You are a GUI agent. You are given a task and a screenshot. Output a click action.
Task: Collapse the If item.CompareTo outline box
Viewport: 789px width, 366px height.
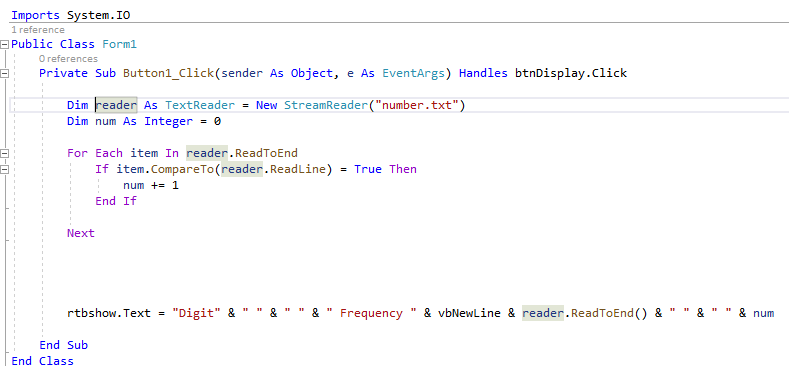(5, 169)
